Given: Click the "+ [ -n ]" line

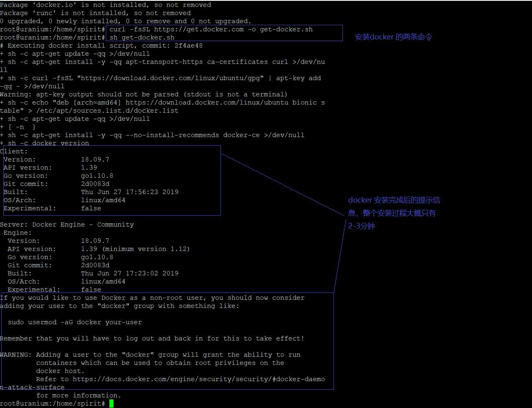Looking at the screenshot, I should [x=18, y=127].
